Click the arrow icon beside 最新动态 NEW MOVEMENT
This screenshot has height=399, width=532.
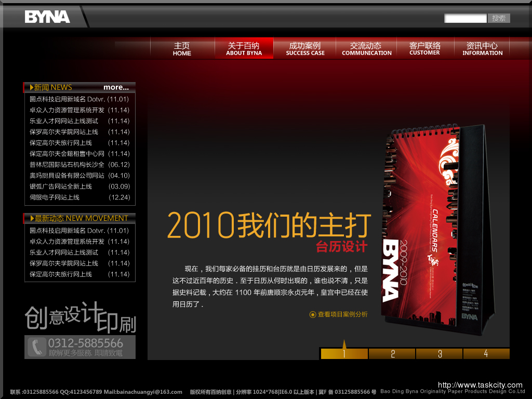(x=31, y=218)
